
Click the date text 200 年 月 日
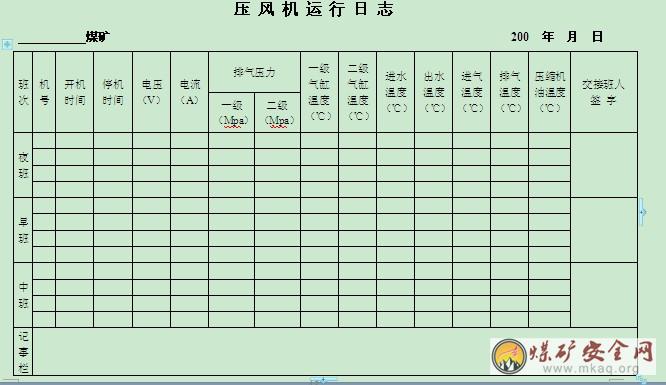(557, 37)
